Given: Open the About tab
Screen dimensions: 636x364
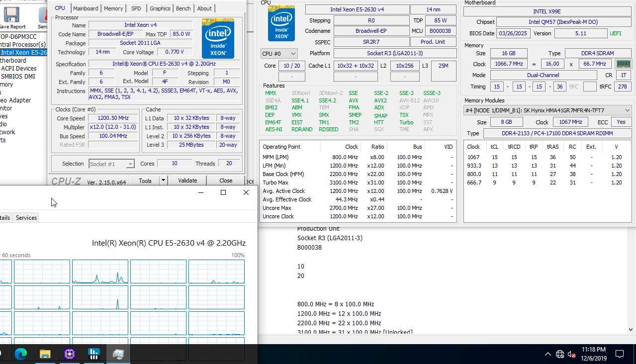Looking at the screenshot, I should [x=204, y=8].
